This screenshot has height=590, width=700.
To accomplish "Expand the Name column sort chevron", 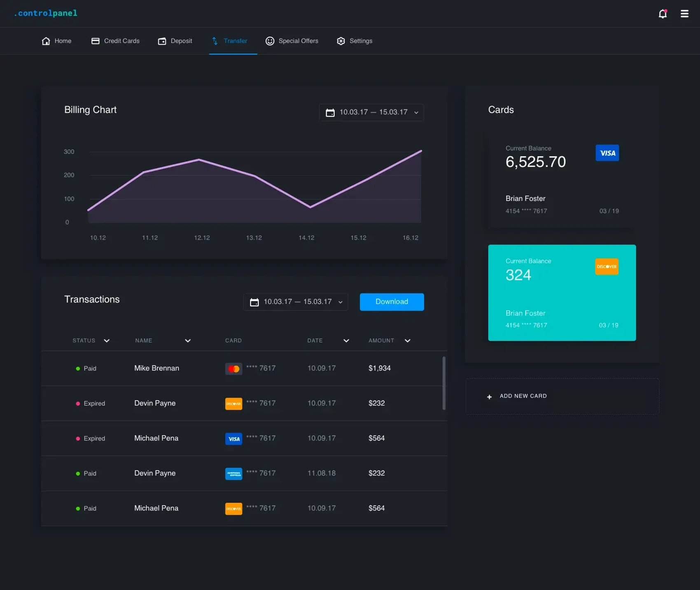I will click(188, 341).
